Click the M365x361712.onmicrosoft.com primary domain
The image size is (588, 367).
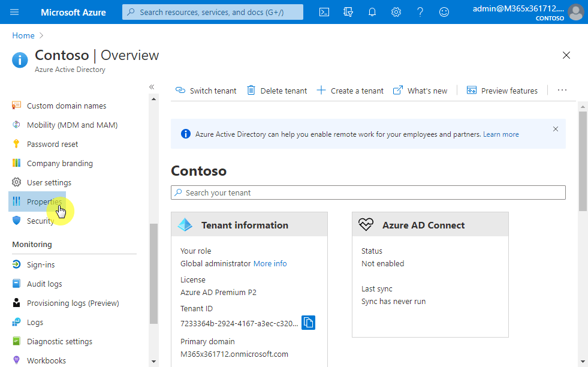click(234, 354)
